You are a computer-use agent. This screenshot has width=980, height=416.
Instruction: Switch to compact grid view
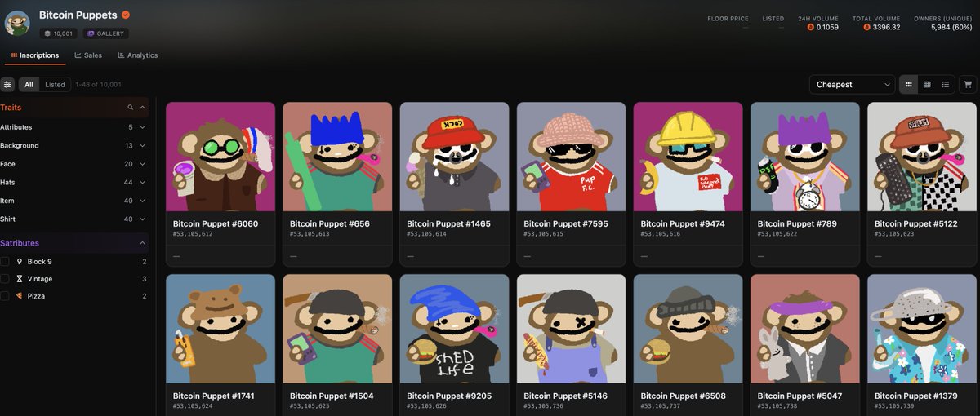coord(927,85)
